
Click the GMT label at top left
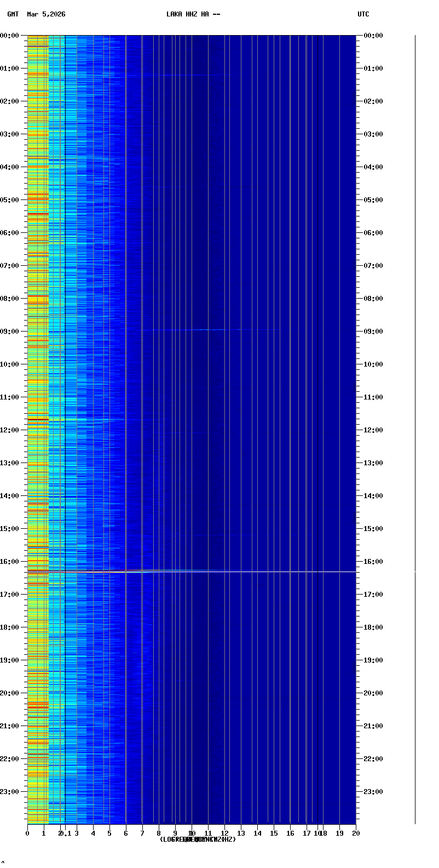(13, 14)
